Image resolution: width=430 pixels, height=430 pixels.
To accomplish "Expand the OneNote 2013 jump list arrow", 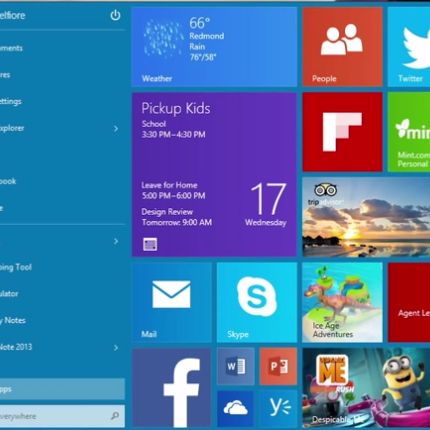I will 116,348.
